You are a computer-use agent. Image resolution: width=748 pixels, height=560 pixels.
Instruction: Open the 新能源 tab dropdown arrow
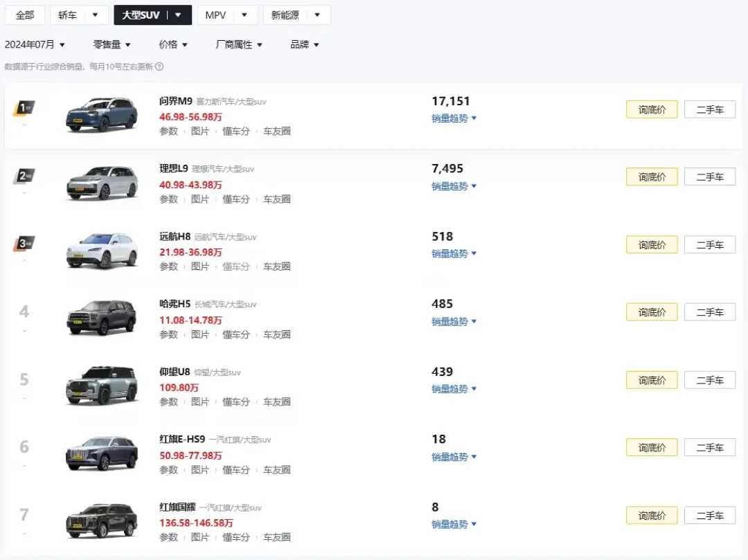coord(317,15)
